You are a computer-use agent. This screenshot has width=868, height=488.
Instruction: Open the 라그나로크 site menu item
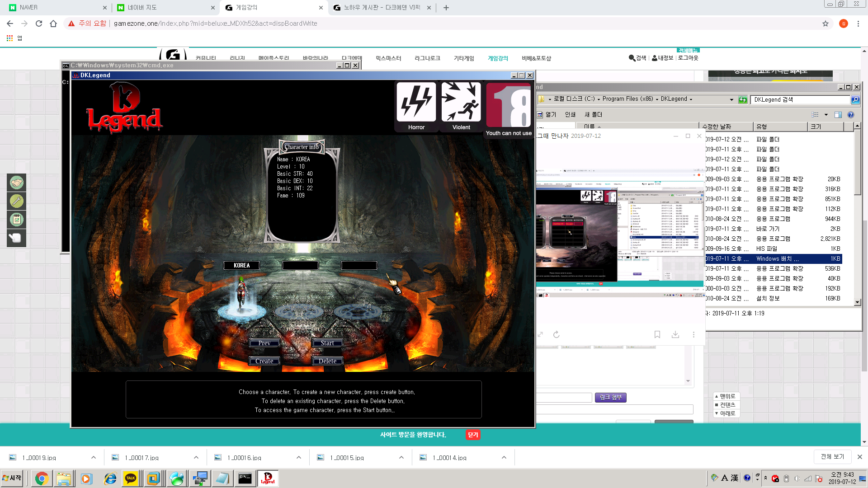pos(427,58)
